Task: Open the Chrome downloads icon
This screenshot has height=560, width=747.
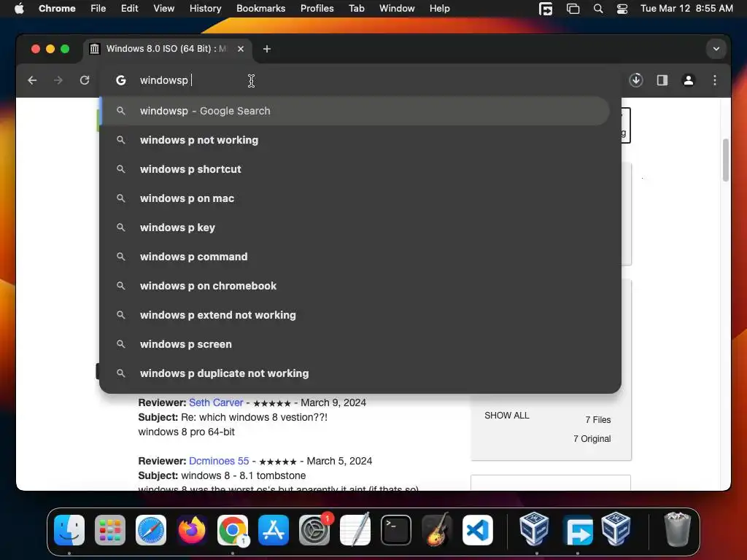Action: (x=636, y=80)
